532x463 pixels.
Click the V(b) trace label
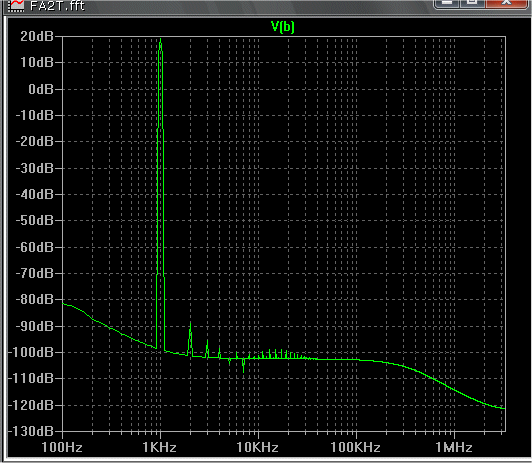[x=282, y=27]
